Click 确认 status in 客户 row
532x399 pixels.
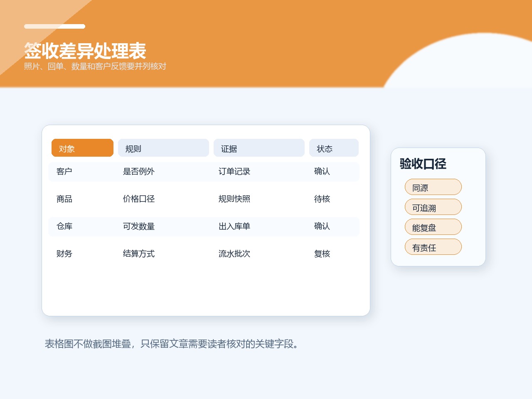point(322,172)
